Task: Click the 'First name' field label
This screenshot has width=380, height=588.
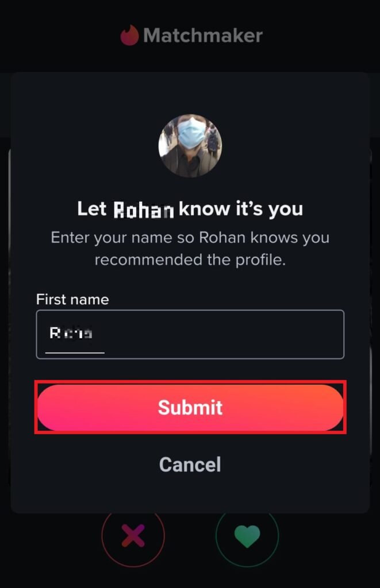Action: 72,299
